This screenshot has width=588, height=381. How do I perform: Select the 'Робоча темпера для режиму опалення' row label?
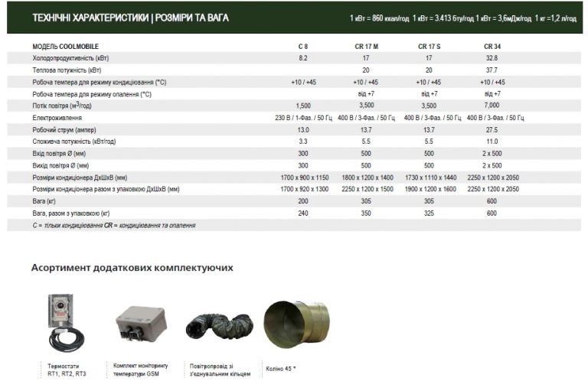92,94
